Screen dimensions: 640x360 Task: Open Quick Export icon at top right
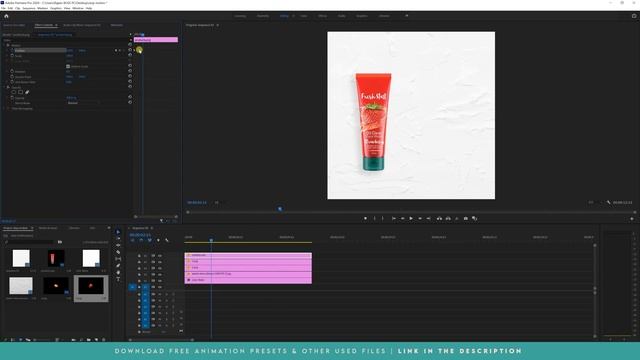click(634, 16)
